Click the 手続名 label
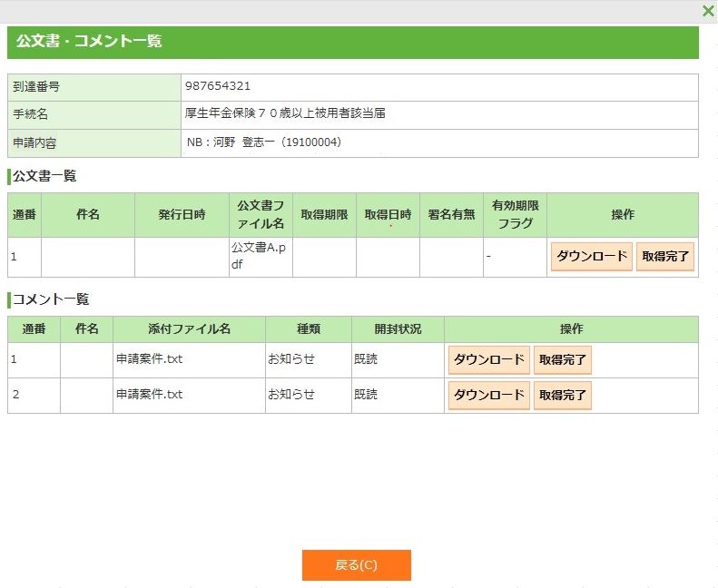 [x=30, y=114]
